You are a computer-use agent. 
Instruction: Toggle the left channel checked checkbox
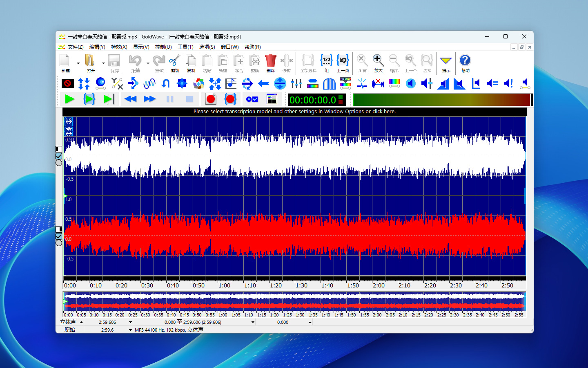[59, 156]
